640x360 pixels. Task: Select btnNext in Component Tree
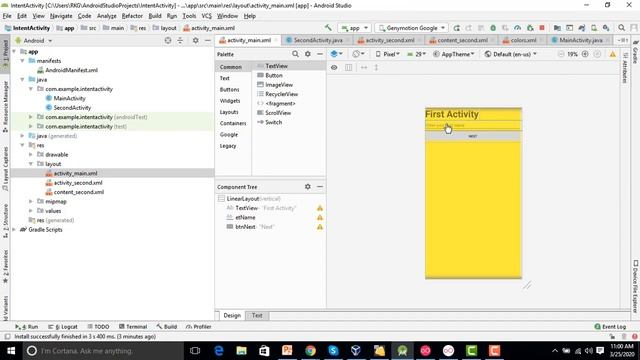(245, 227)
